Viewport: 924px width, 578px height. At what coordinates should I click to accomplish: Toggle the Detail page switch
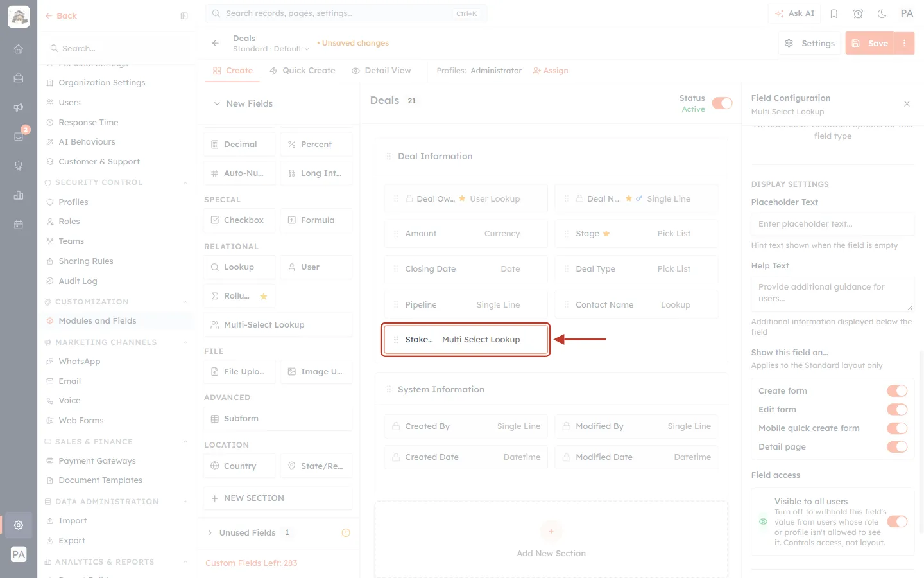897,446
